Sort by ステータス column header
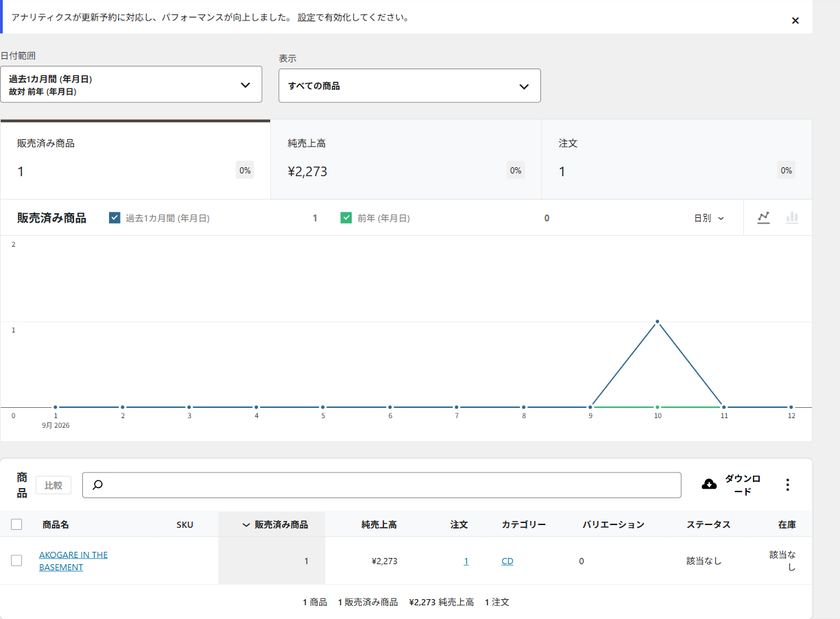Viewport: 840px width, 619px height. 708,524
